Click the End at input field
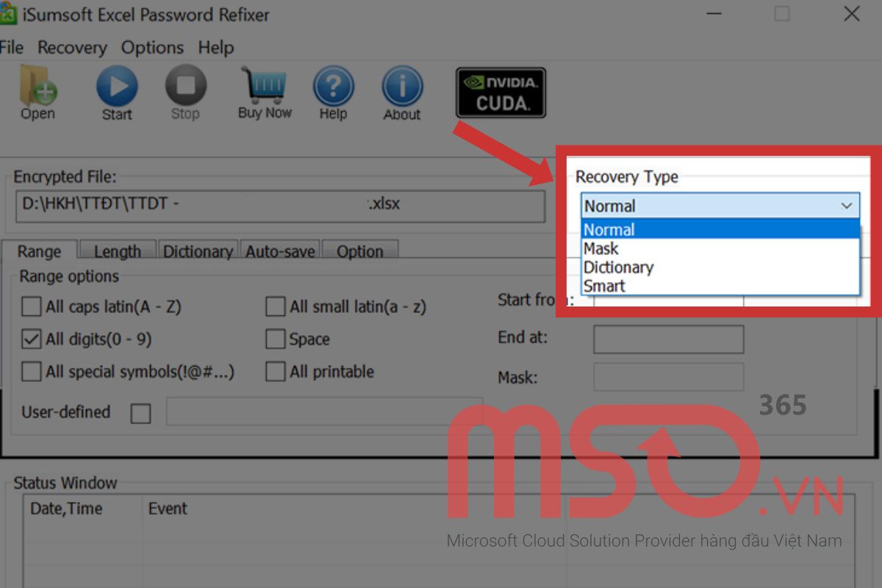882x588 pixels. click(x=668, y=340)
